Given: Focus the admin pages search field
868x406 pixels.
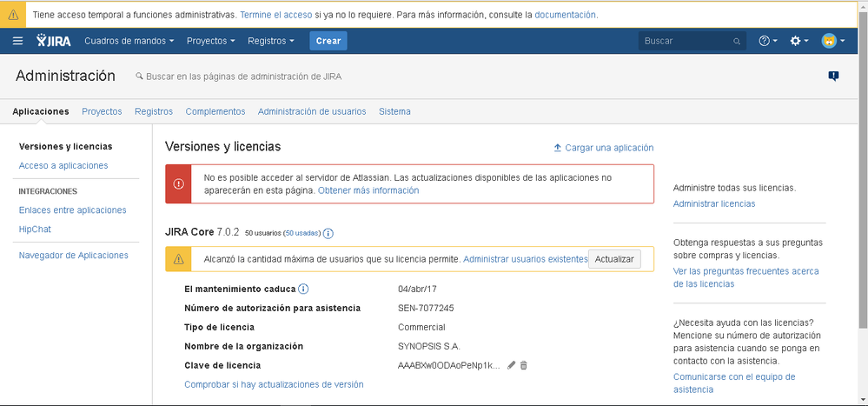Looking at the screenshot, I should click(x=243, y=77).
